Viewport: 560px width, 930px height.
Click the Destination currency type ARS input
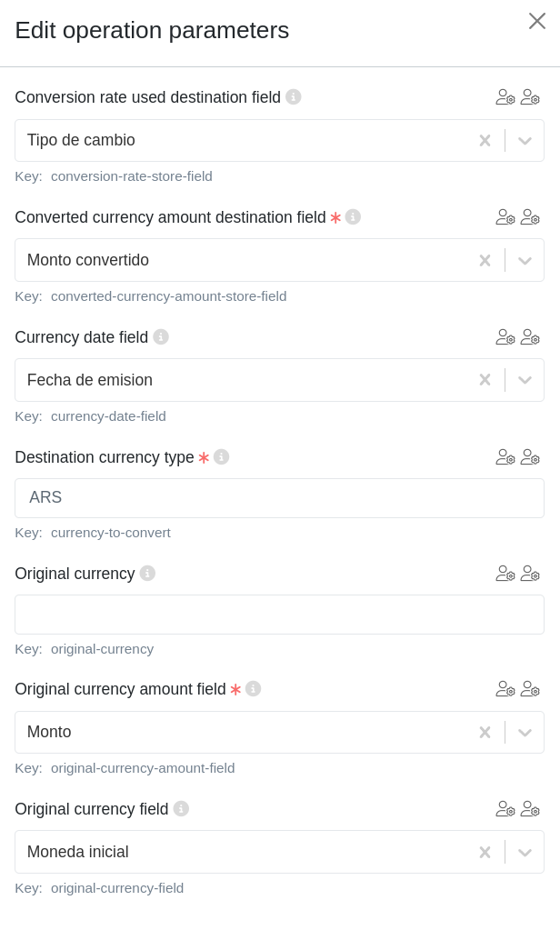[279, 498]
